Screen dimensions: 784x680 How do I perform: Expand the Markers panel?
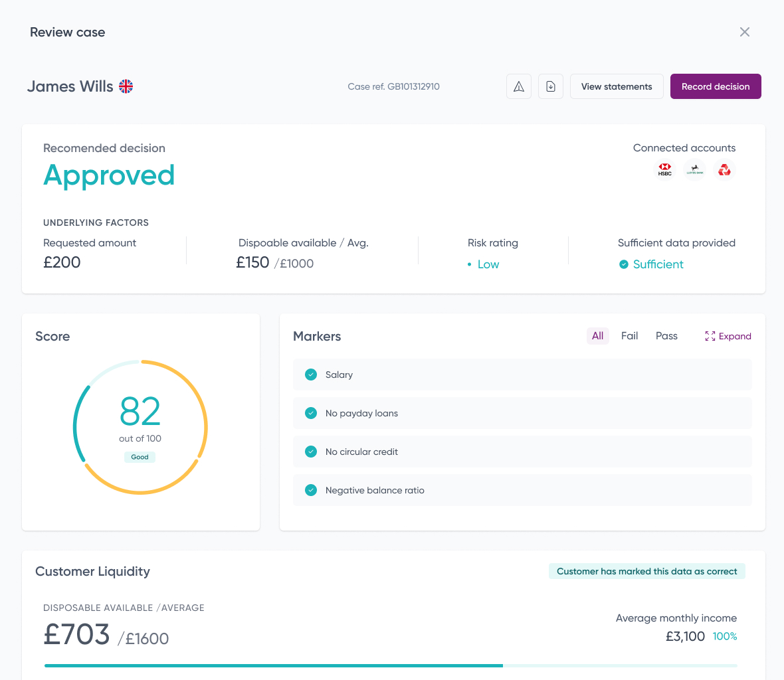[728, 336]
